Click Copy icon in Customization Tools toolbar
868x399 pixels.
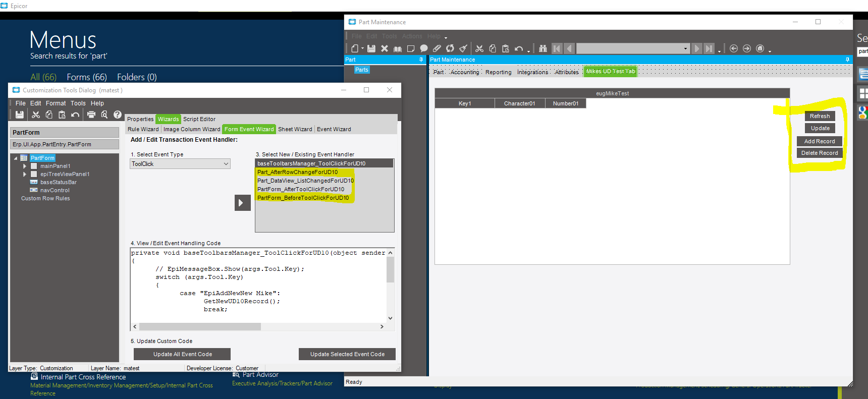pyautogui.click(x=49, y=115)
